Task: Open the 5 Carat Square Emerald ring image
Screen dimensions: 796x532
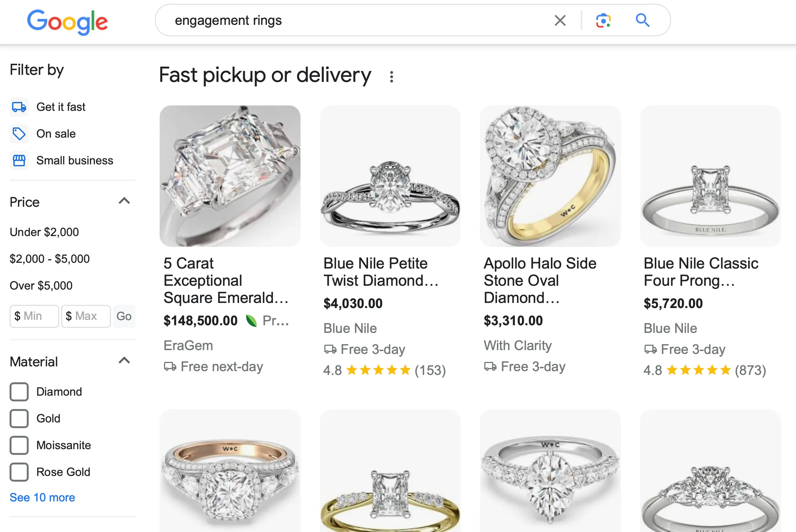Action: tap(230, 176)
